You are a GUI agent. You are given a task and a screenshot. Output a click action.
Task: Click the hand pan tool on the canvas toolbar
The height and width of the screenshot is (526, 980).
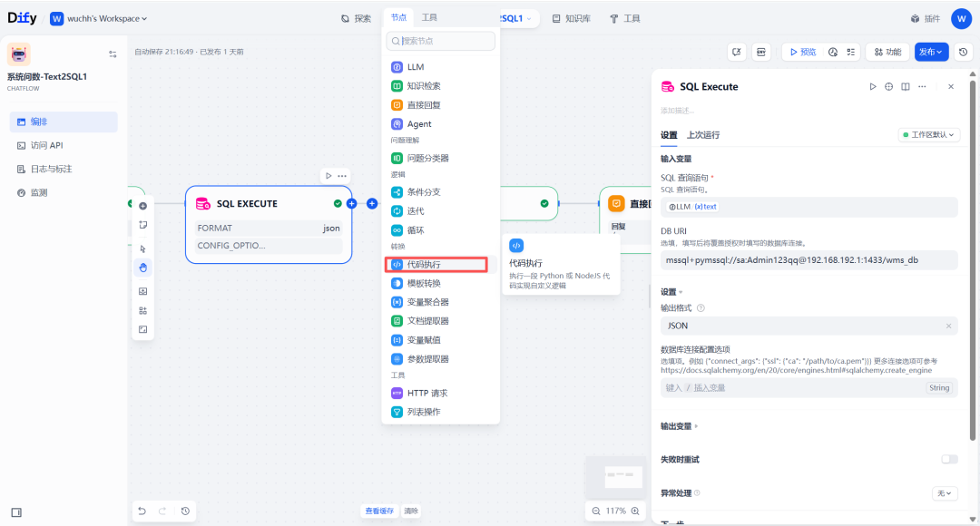pos(143,268)
